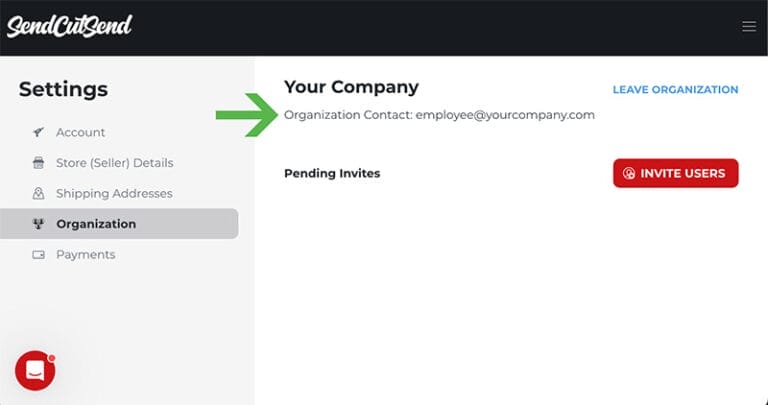
Task: Open the hamburger menu icon
Action: click(x=749, y=27)
